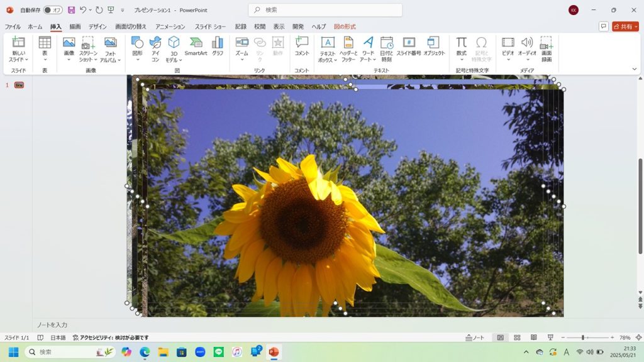This screenshot has height=362, width=644.
Task: Switch to the アニメーション tab
Action: (x=170, y=26)
